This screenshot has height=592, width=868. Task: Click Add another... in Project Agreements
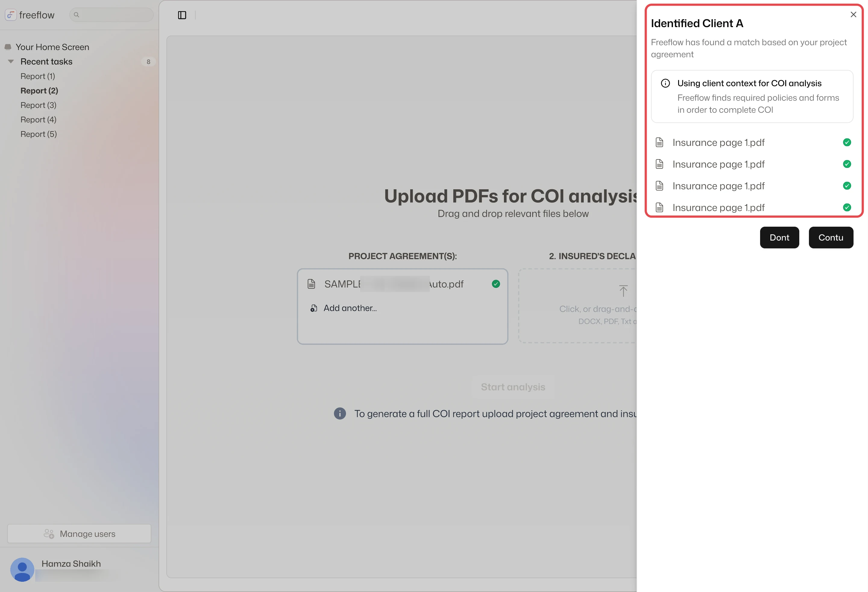point(350,308)
